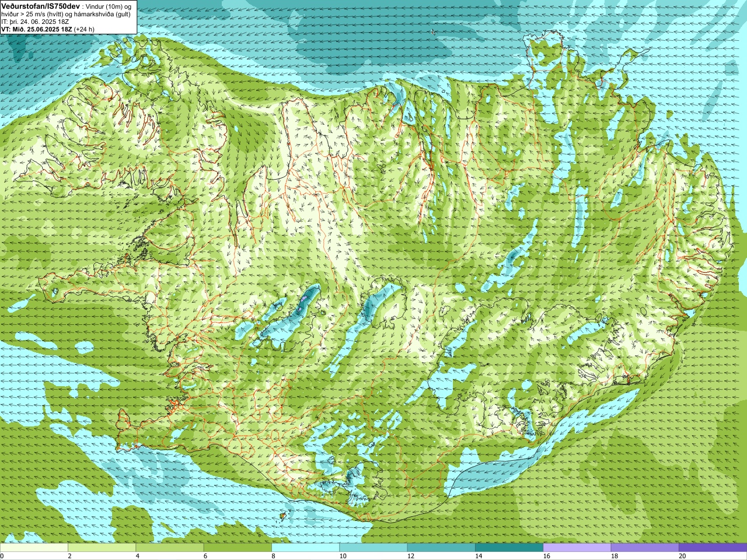Click the "hámarkshviða (gult)" text line

coord(102,14)
